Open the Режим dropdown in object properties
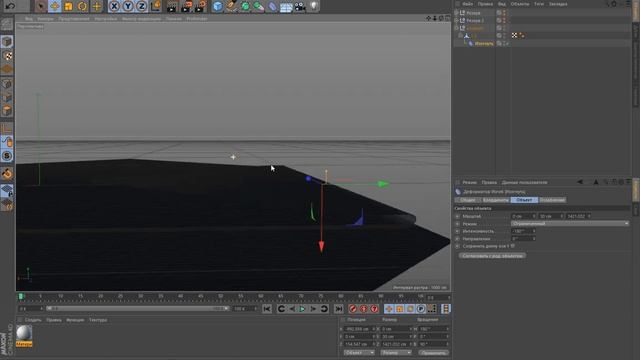 (x=569, y=224)
